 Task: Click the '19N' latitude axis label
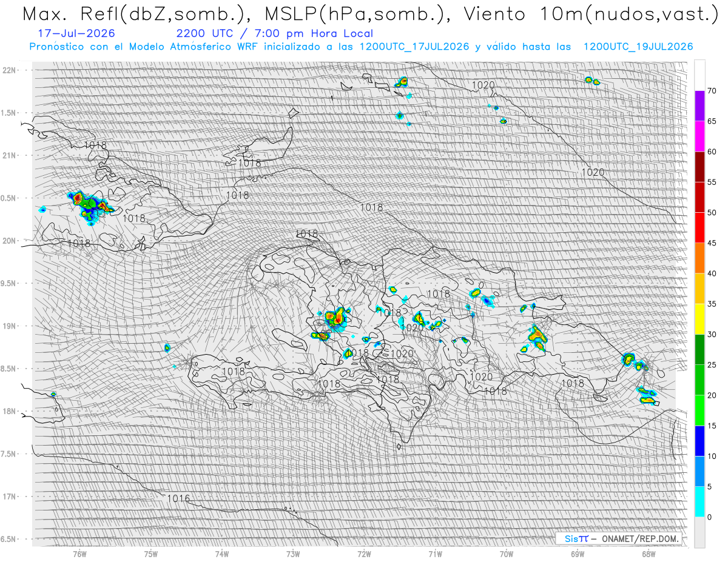tap(9, 326)
